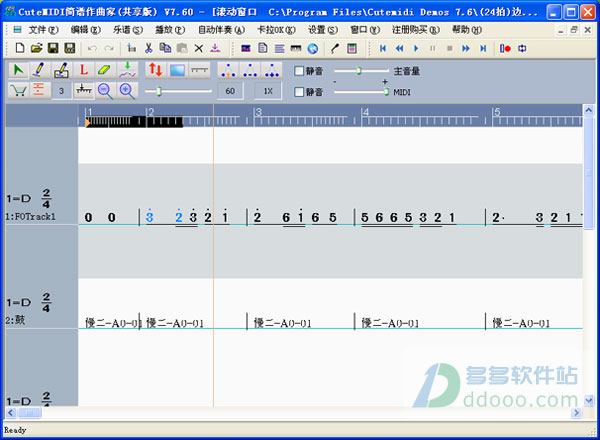Select the red L lyric tool
The width and height of the screenshot is (600, 440).
point(83,70)
